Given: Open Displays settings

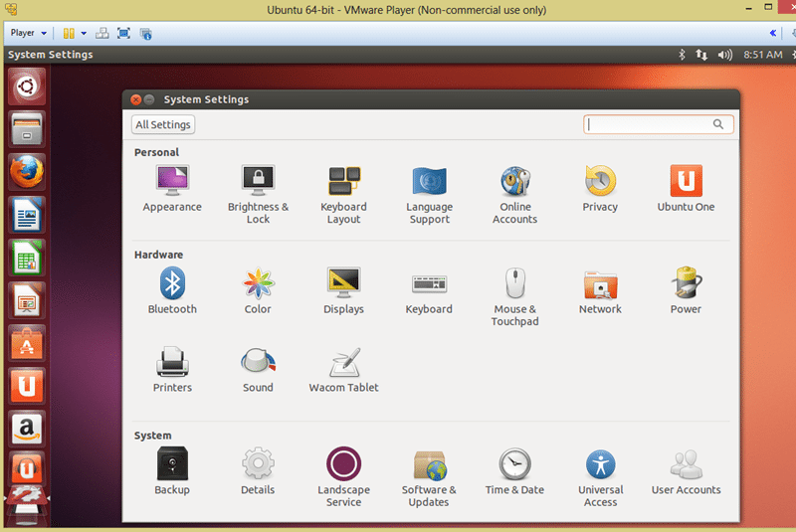Looking at the screenshot, I should pyautogui.click(x=343, y=290).
